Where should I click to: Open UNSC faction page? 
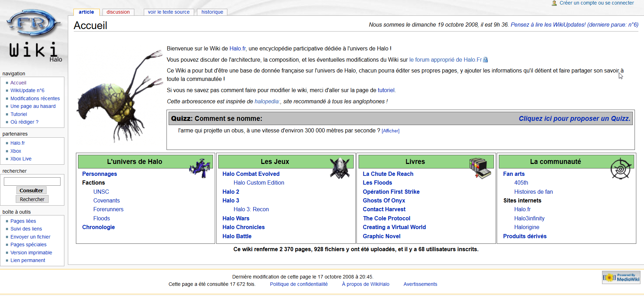[x=101, y=192]
